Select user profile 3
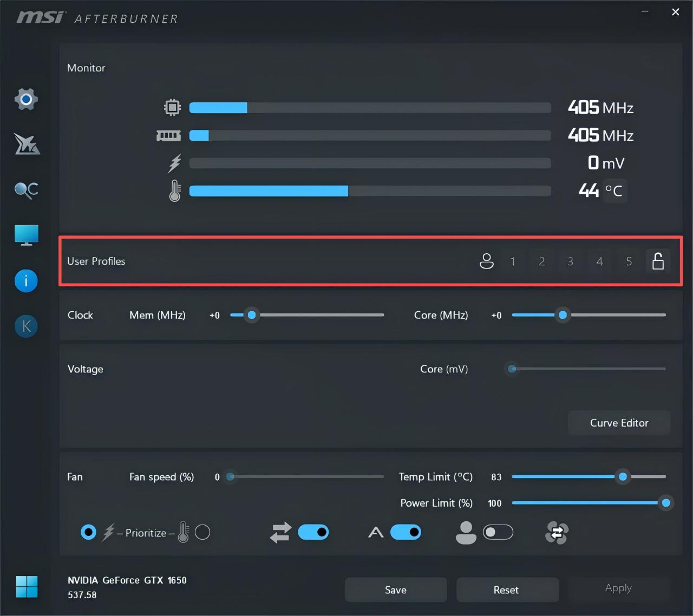The width and height of the screenshot is (693, 616). pos(570,261)
